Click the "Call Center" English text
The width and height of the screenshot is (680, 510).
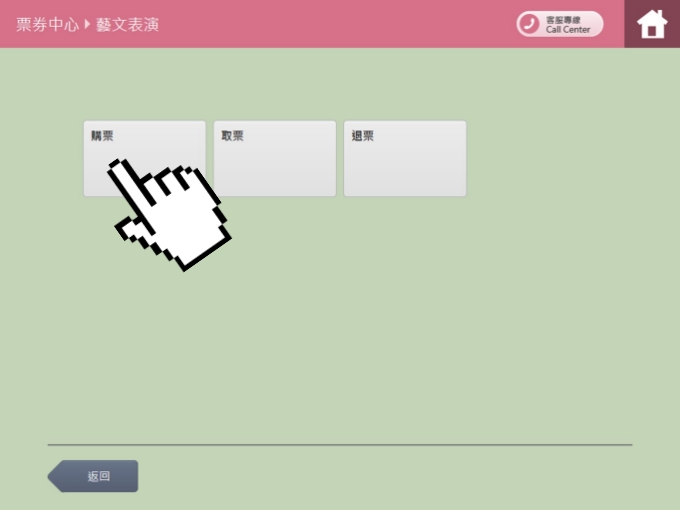coord(568,30)
